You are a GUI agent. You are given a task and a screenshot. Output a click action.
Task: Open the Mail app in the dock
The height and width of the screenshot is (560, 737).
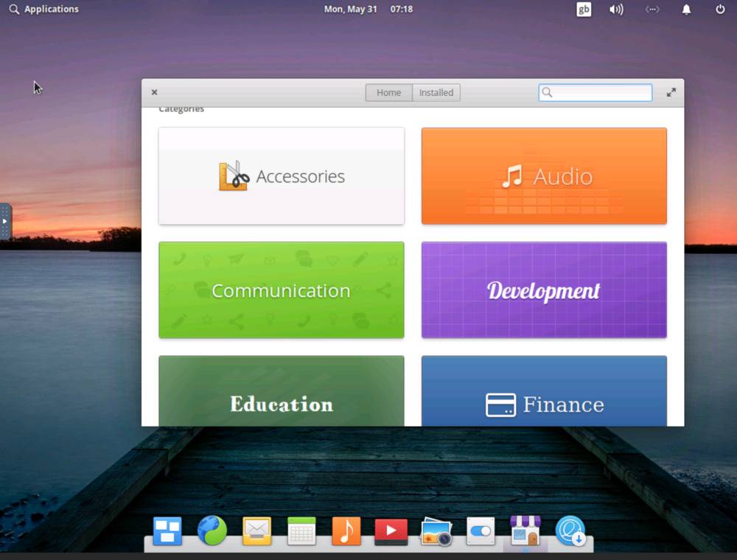click(x=256, y=531)
